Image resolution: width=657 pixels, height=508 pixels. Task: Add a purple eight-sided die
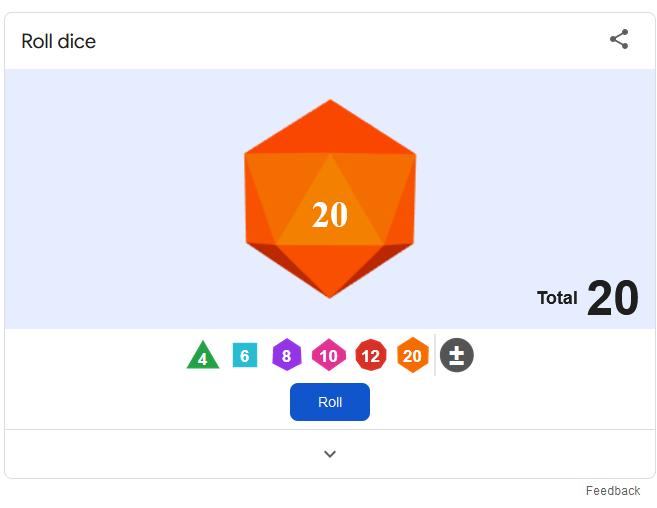pos(287,355)
